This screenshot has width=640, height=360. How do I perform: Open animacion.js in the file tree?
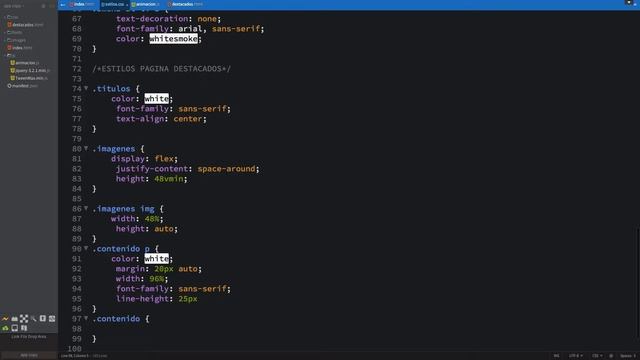coord(25,63)
